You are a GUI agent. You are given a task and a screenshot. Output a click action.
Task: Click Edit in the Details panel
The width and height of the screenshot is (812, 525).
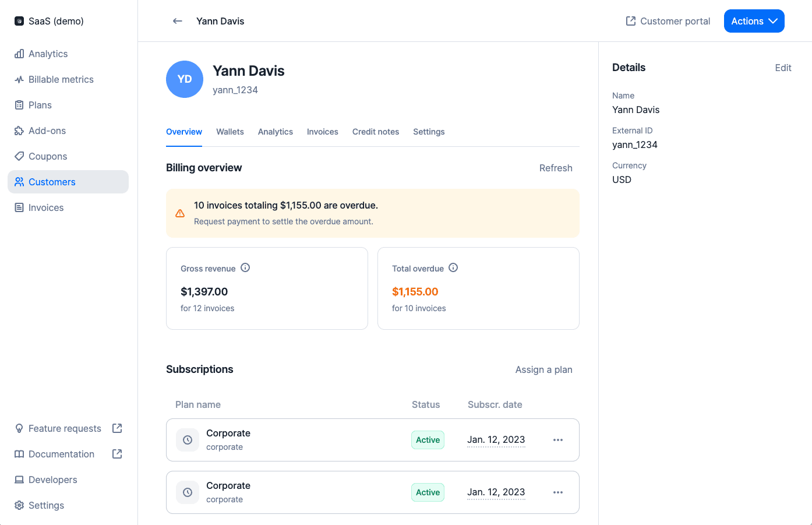tap(783, 68)
